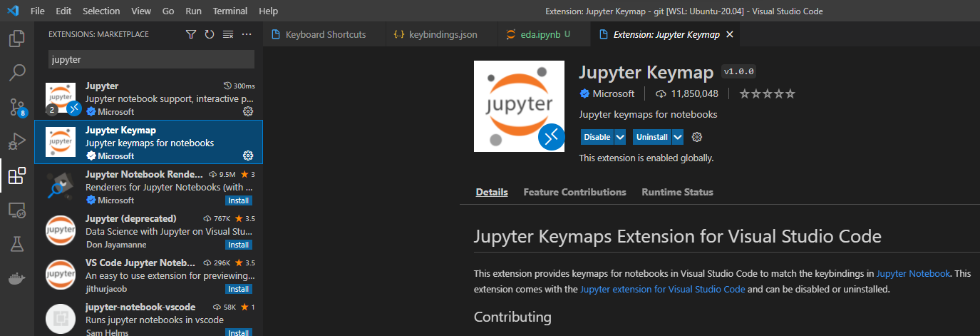980x336 pixels.
Task: Close the Extension: Jupyter Keymap tab
Action: (730, 34)
